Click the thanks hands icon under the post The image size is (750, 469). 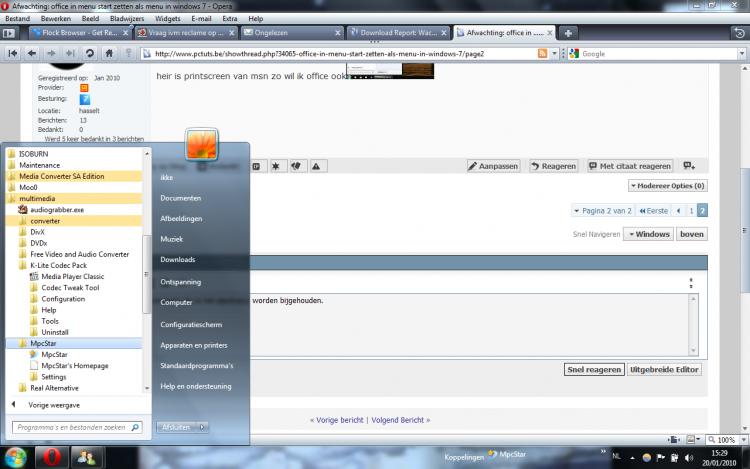pyautogui.click(x=296, y=166)
